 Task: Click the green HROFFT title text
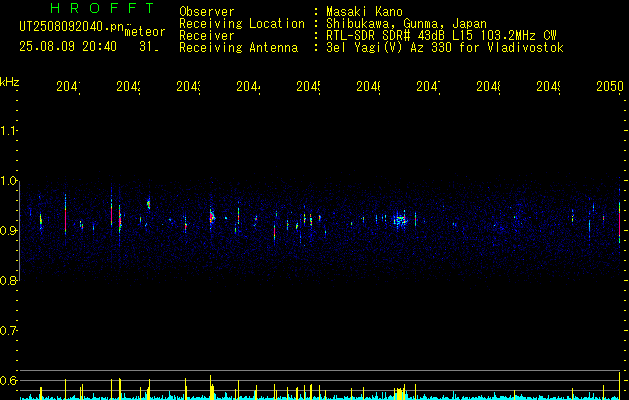pyautogui.click(x=103, y=8)
